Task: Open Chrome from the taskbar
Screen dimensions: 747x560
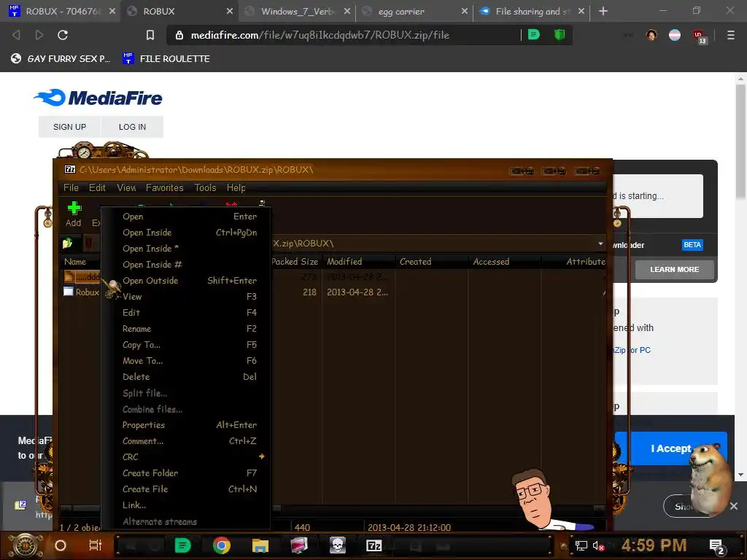Action: 222,545
